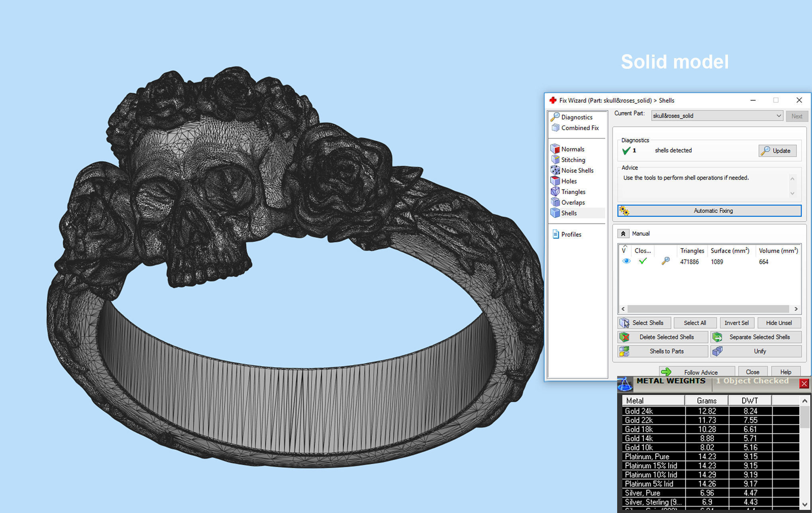Minimize the Fix Wizard window
The image size is (812, 513).
coord(753,100)
